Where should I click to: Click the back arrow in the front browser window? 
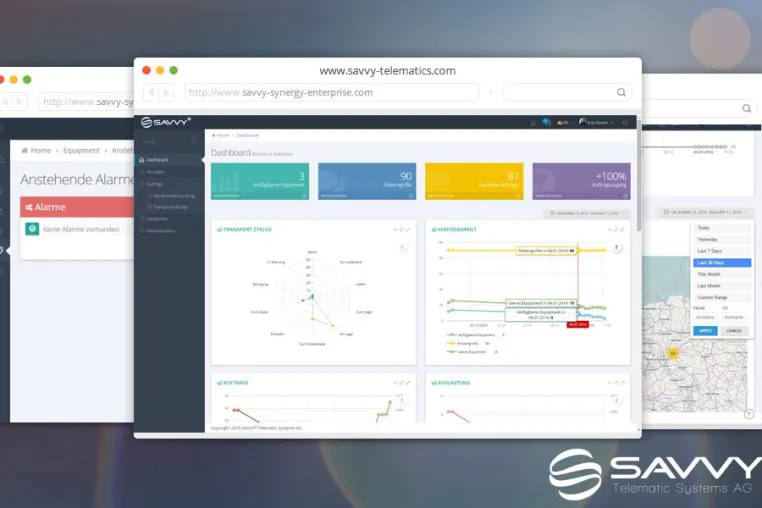[151, 92]
